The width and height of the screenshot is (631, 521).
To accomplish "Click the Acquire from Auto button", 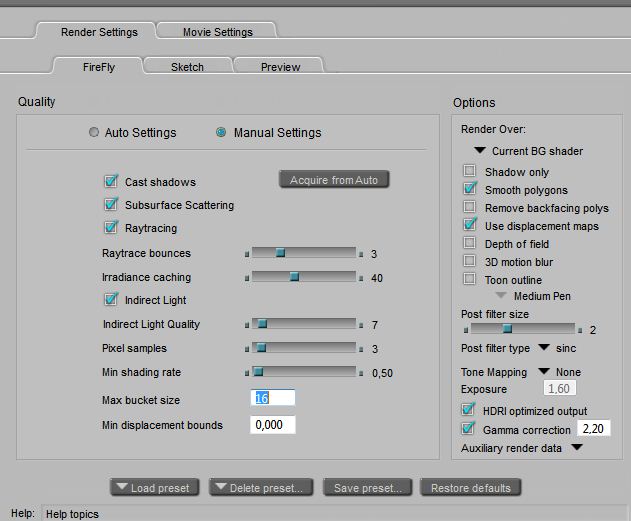I will pos(334,180).
